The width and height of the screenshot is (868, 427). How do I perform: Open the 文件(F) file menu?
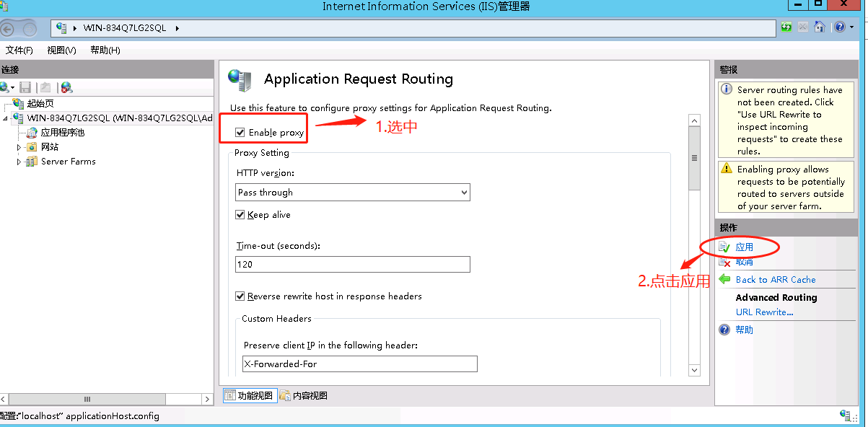click(19, 50)
